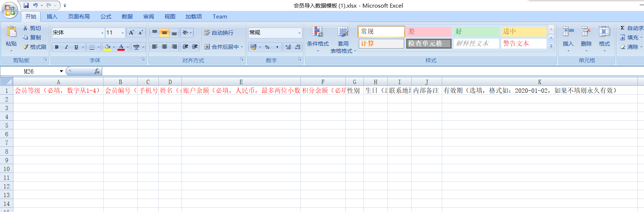The image size is (644, 212).
Task: Open the 常规 number format dropdown
Action: (x=299, y=33)
